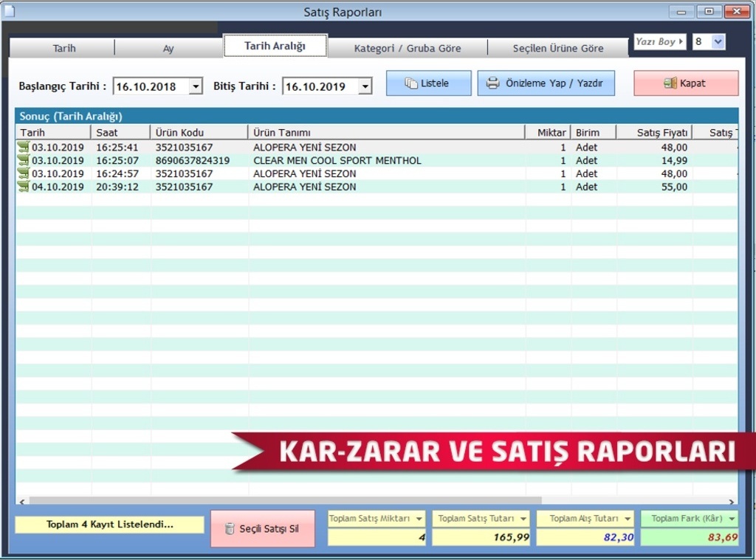Click total profit value 83,69
The height and width of the screenshot is (560, 756).
tap(690, 537)
